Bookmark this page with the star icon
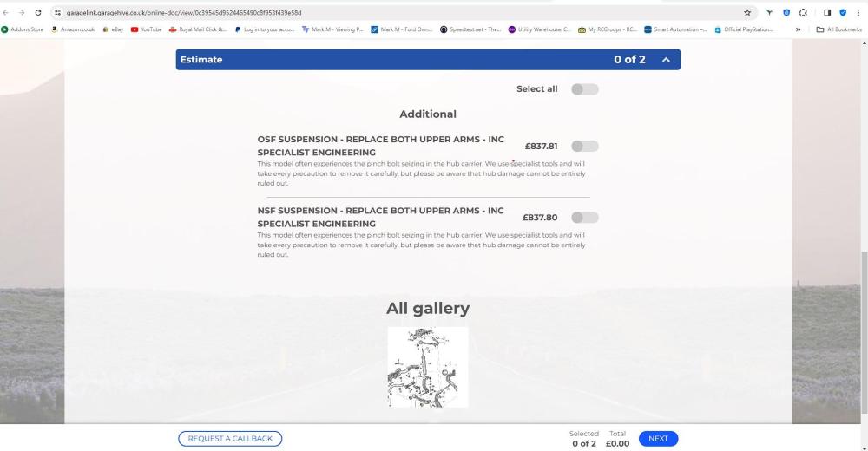868x451 pixels. point(747,12)
